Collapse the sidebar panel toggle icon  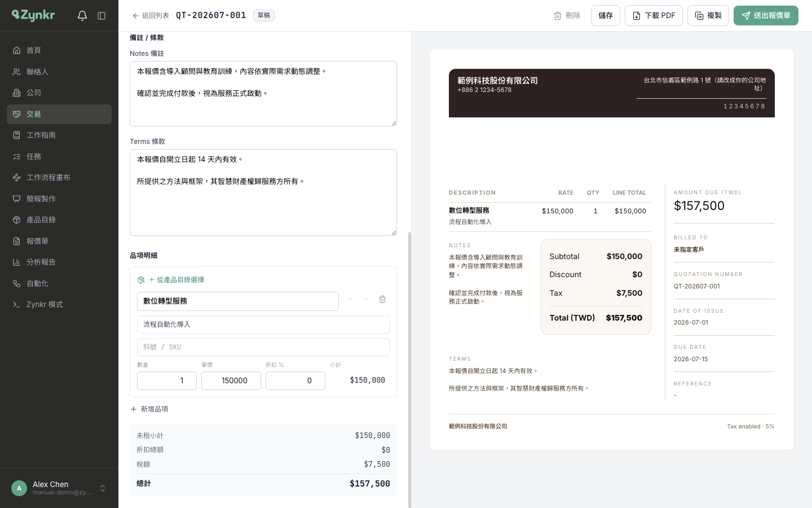[101, 16]
